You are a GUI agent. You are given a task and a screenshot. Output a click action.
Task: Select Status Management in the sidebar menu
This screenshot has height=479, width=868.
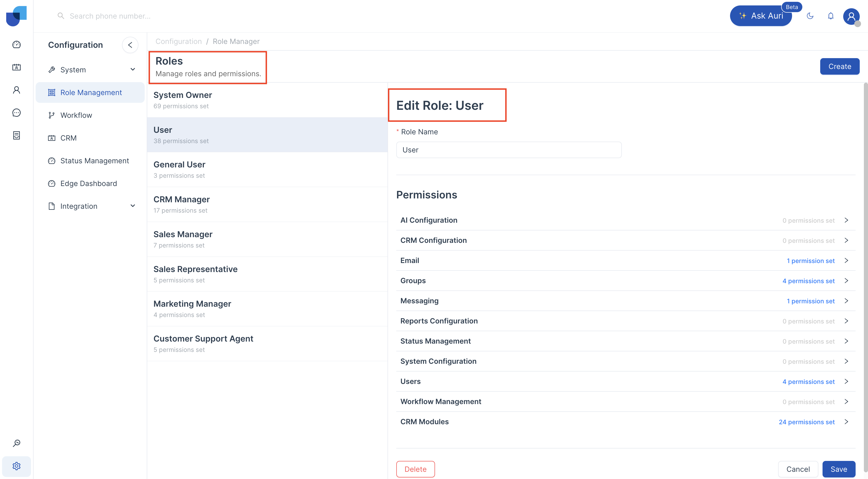click(x=94, y=161)
